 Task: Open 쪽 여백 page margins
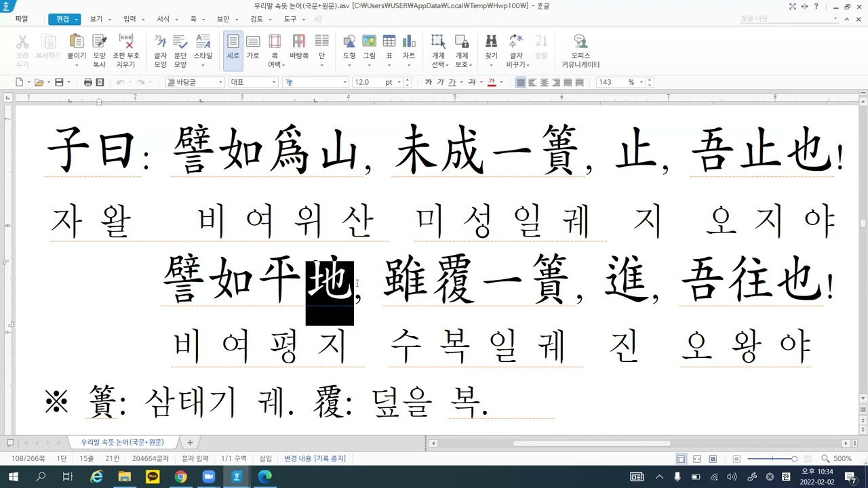click(275, 51)
